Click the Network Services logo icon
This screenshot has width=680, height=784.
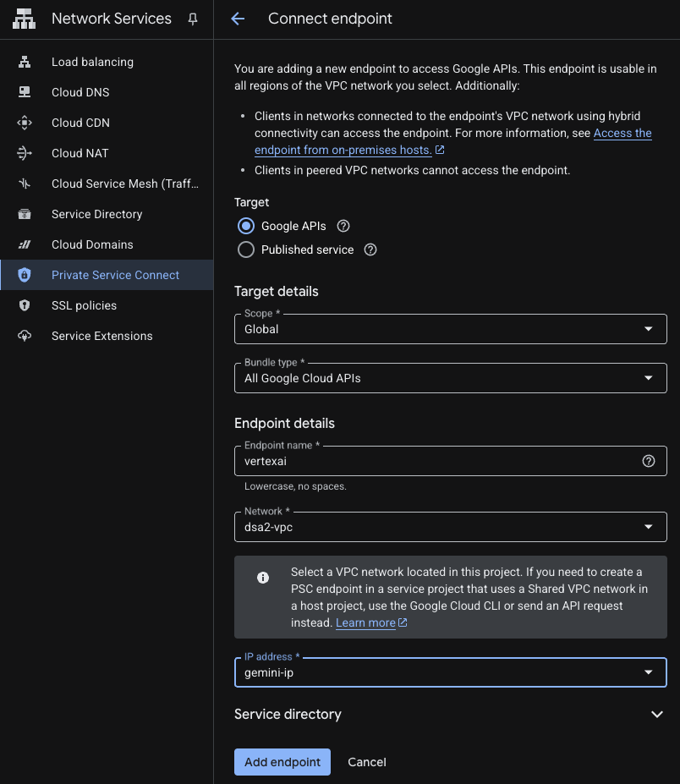click(x=24, y=19)
